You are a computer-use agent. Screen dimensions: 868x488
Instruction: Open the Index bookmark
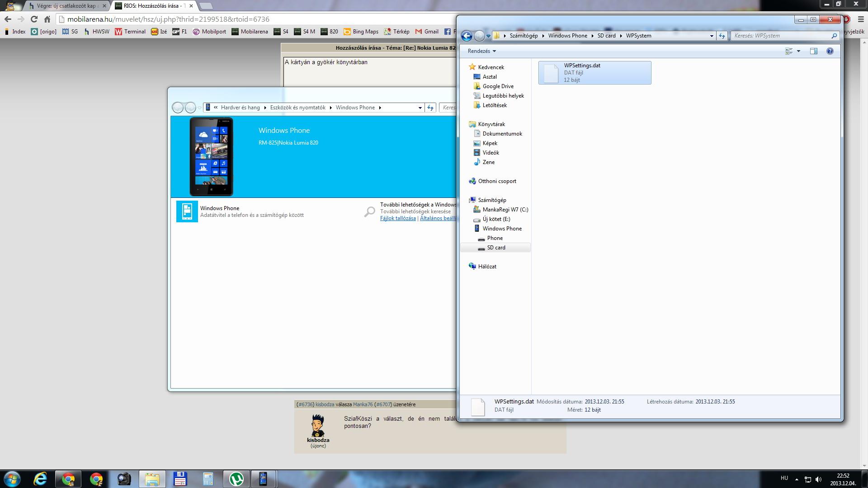point(14,32)
